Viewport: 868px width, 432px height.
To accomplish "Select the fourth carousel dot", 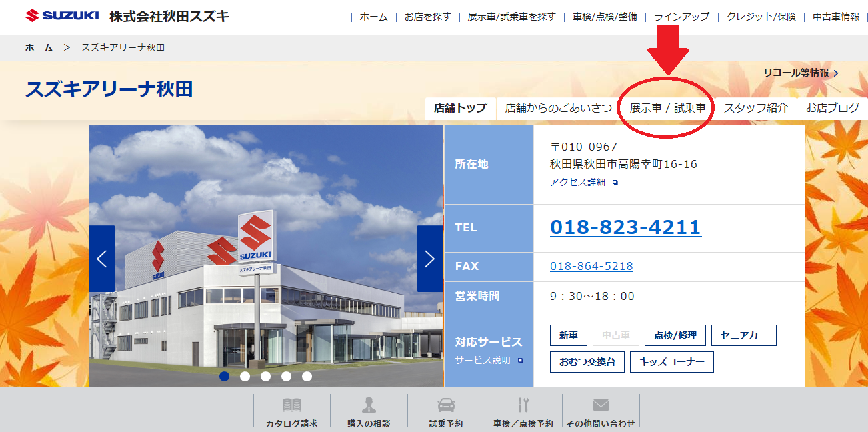I will click(x=286, y=376).
